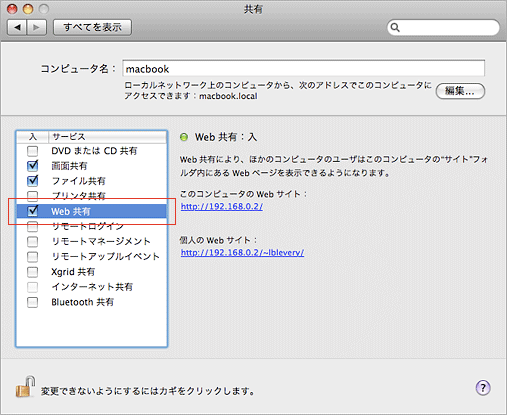
Task: Enable the リモートアップルイベント checkbox
Action: [32, 256]
